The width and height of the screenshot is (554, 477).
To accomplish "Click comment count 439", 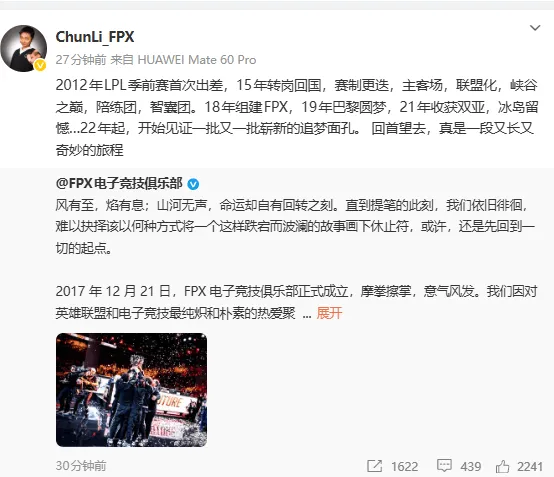I will (x=471, y=466).
